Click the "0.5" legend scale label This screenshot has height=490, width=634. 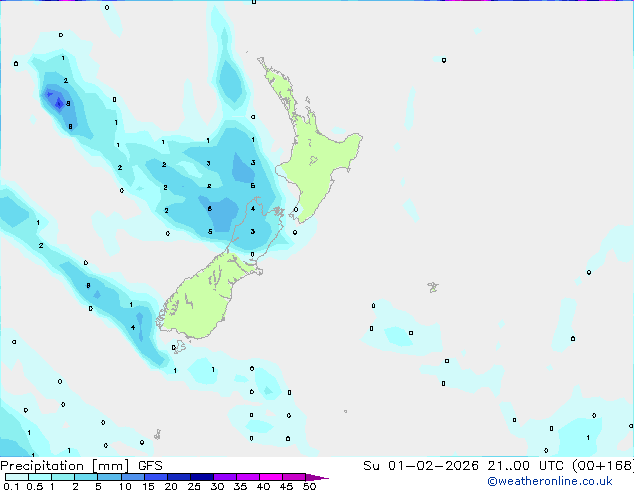[35, 486]
